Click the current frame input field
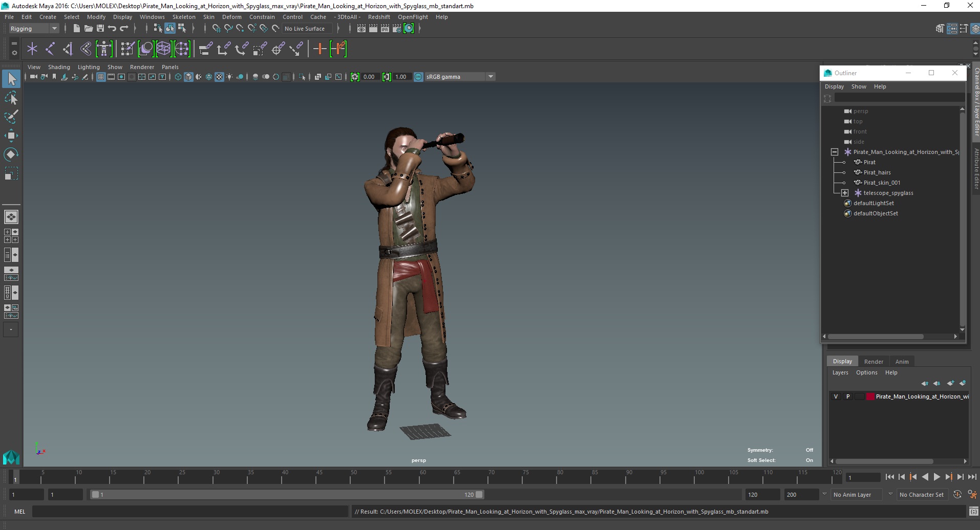The image size is (980, 530). pos(863,478)
